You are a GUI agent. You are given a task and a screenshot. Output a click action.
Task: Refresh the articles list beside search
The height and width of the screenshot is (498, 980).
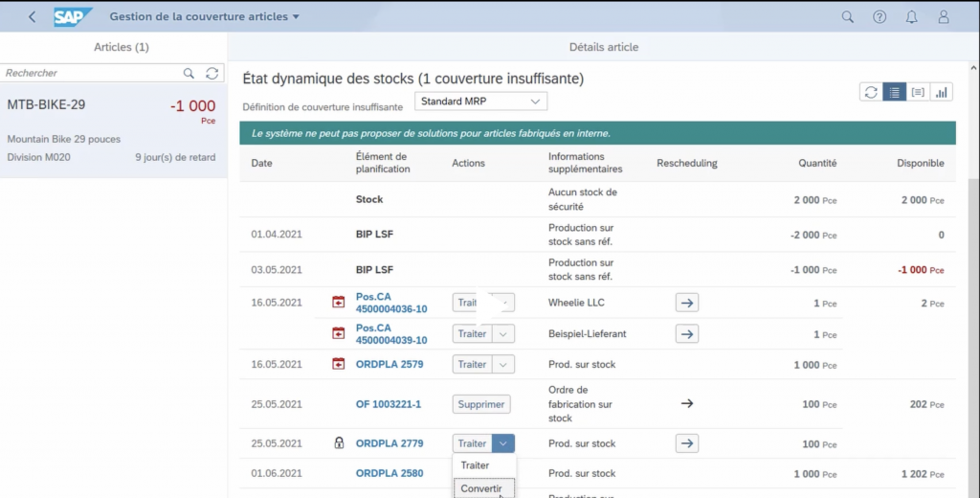212,74
